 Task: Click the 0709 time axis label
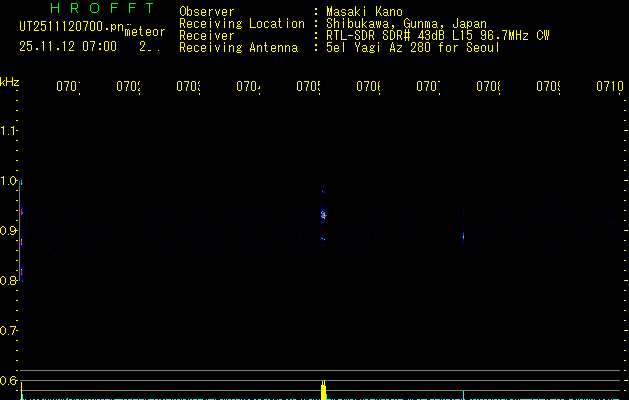point(548,87)
